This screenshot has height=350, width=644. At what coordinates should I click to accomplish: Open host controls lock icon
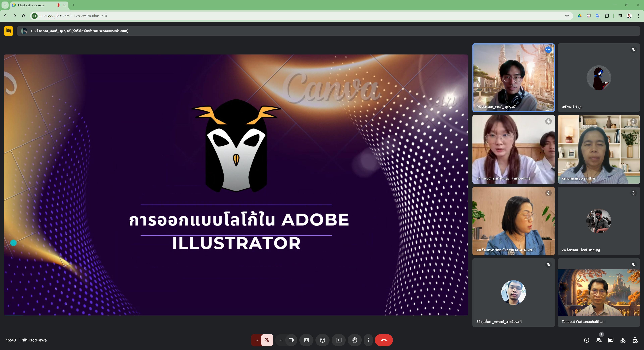[635, 340]
